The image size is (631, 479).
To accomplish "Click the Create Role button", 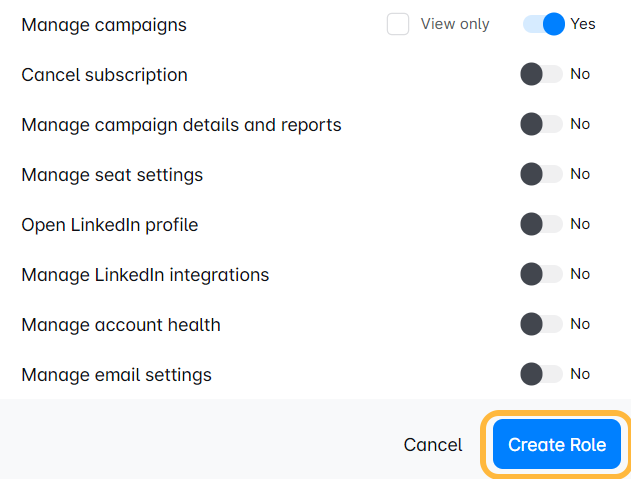I will point(557,444).
